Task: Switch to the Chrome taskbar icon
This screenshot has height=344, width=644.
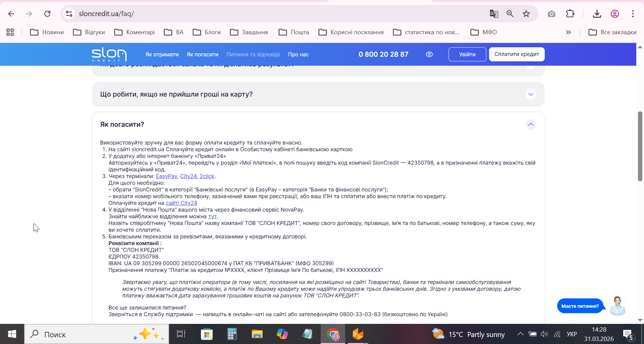Action: coord(333,334)
